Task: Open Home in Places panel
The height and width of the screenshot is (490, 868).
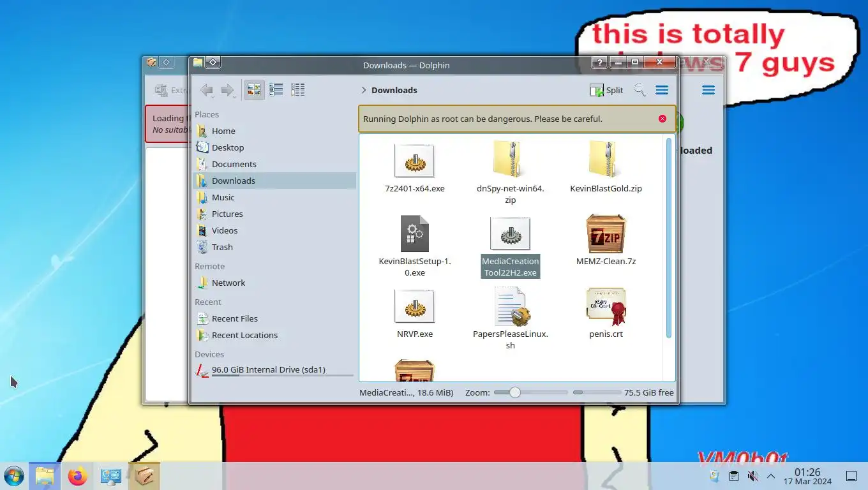Action: coord(274,131)
